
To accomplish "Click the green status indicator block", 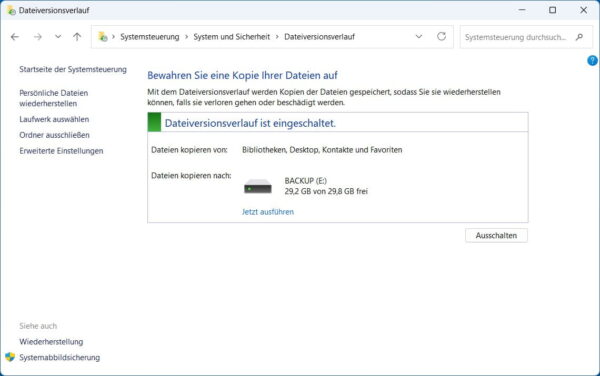I will click(x=154, y=122).
